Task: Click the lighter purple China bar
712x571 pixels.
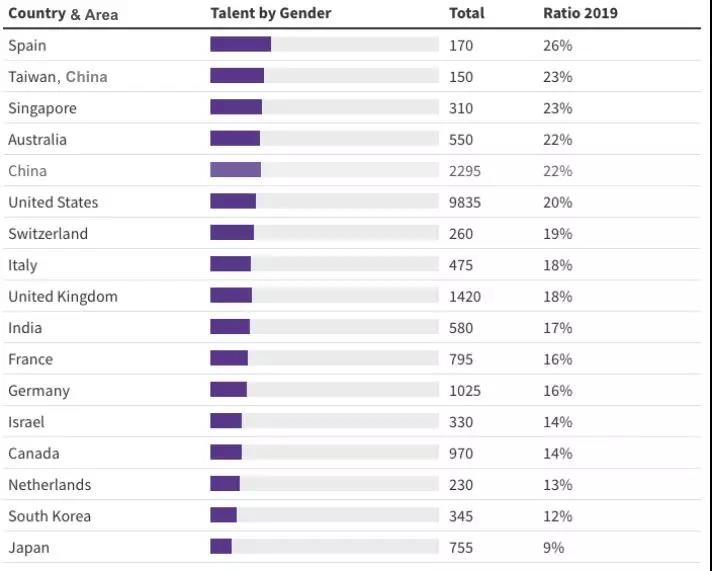Action: pos(236,170)
